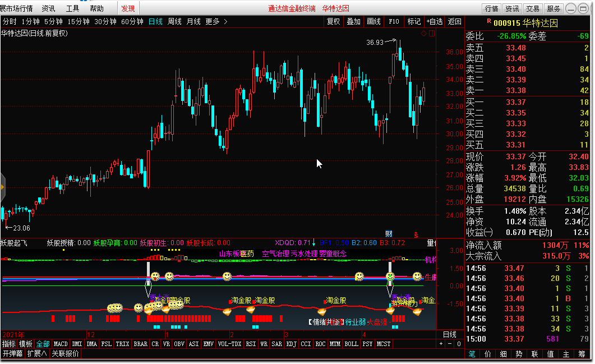
Task: Select the 联 tab in the tick panel
Action: (x=534, y=354)
